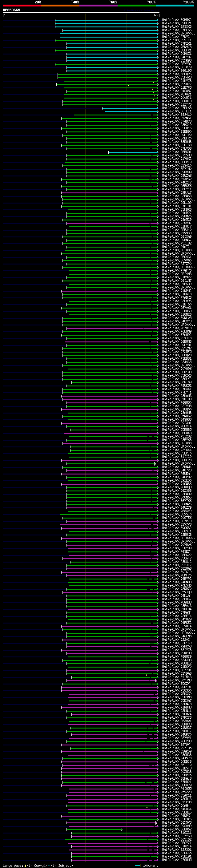This screenshot has width=197, height=868.
Task: Select hit label UniRef100_A1ZNS1
Action: (176, 118)
